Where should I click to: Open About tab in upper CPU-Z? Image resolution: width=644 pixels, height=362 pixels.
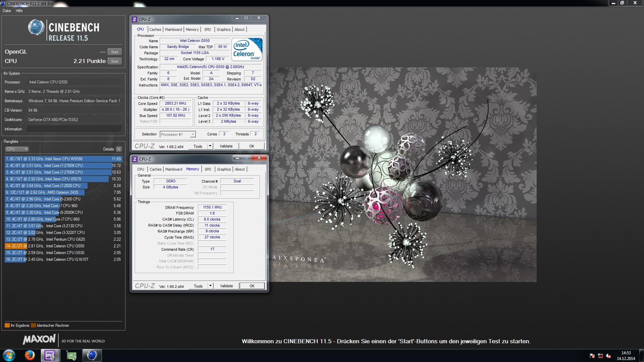[x=239, y=29]
